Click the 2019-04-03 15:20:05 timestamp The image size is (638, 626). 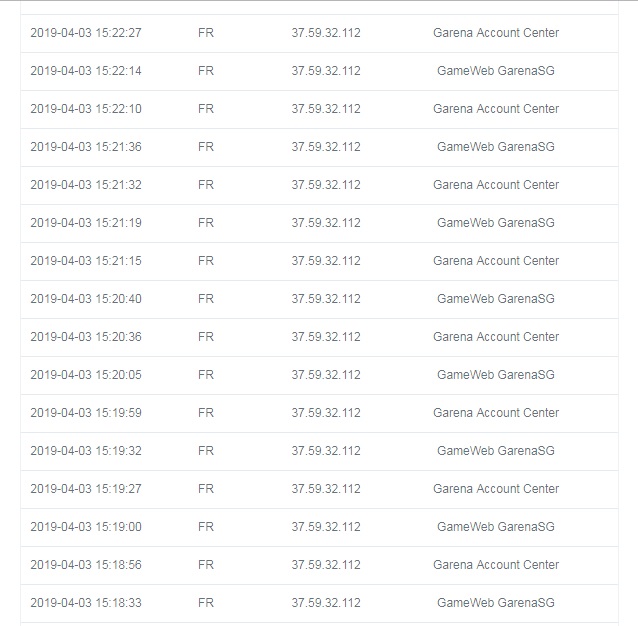[x=86, y=375]
